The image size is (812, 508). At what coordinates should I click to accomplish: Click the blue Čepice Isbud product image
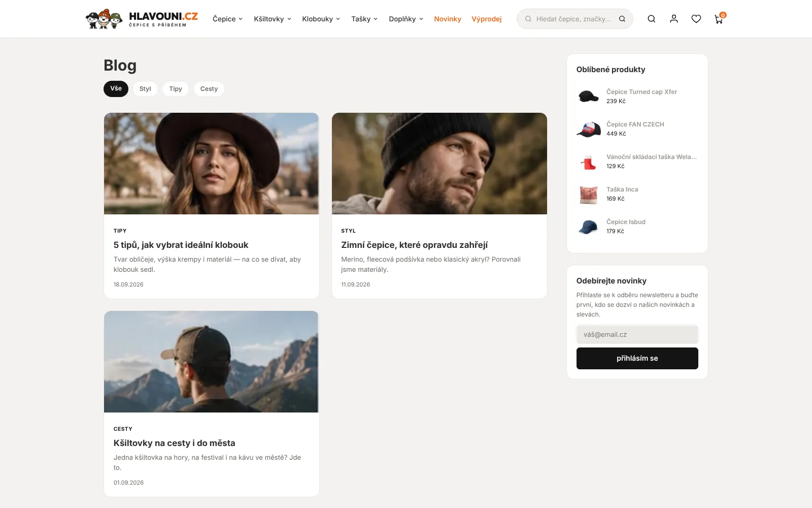[x=589, y=226]
